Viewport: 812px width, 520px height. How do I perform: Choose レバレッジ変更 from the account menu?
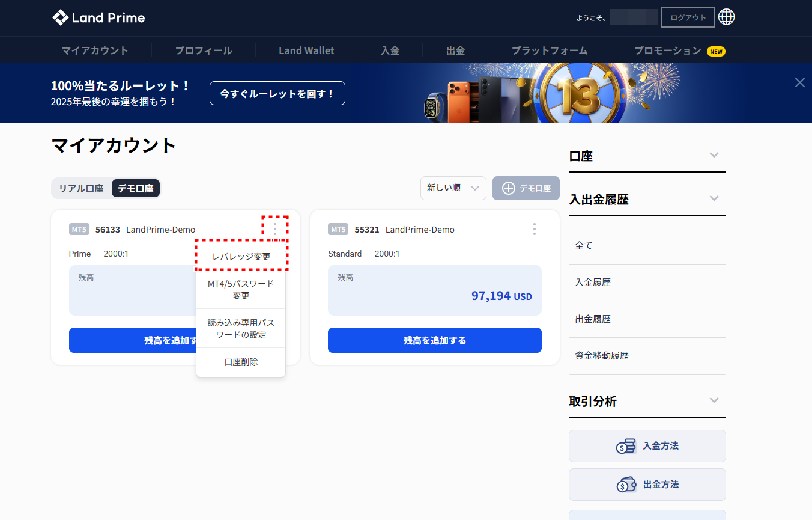(241, 257)
